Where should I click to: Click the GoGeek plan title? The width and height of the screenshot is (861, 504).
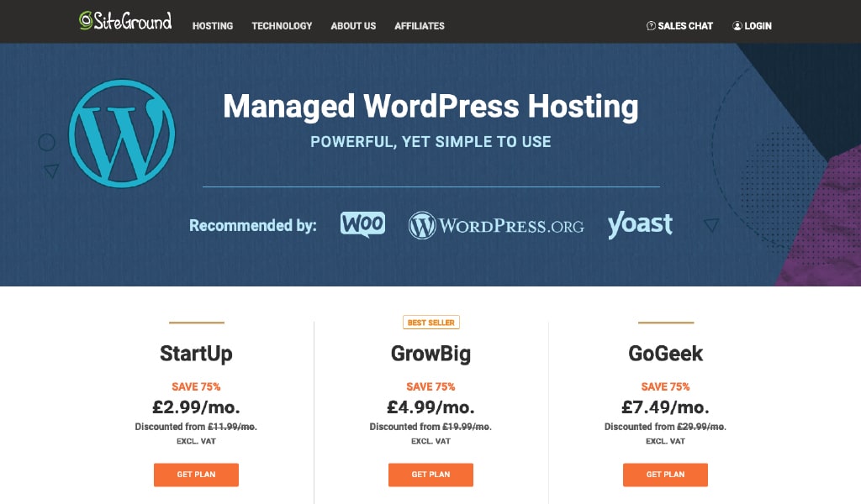pyautogui.click(x=666, y=354)
